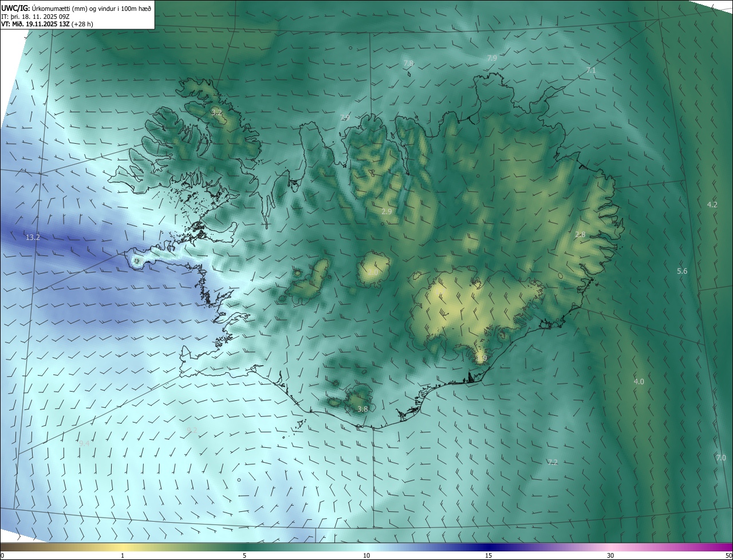
Task: Click the 7.9 value between 7.8 and 7.1
Action: click(x=492, y=58)
